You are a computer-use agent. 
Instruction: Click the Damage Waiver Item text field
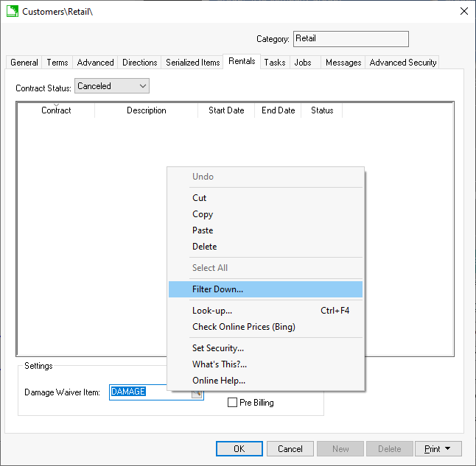coord(150,392)
